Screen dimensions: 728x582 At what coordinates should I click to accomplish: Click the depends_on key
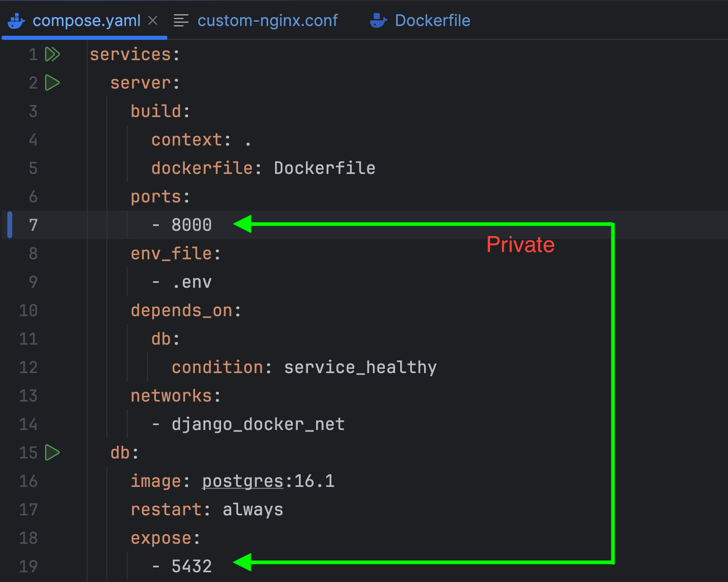(181, 311)
